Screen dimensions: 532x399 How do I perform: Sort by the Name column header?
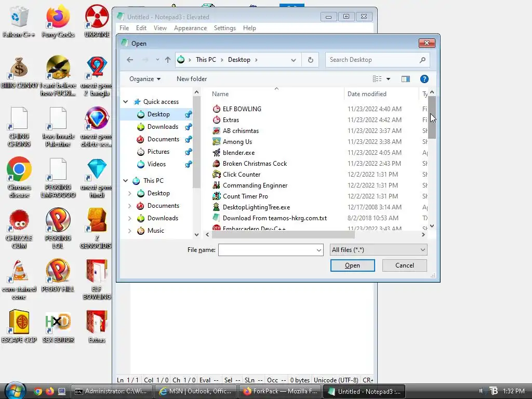276,95
